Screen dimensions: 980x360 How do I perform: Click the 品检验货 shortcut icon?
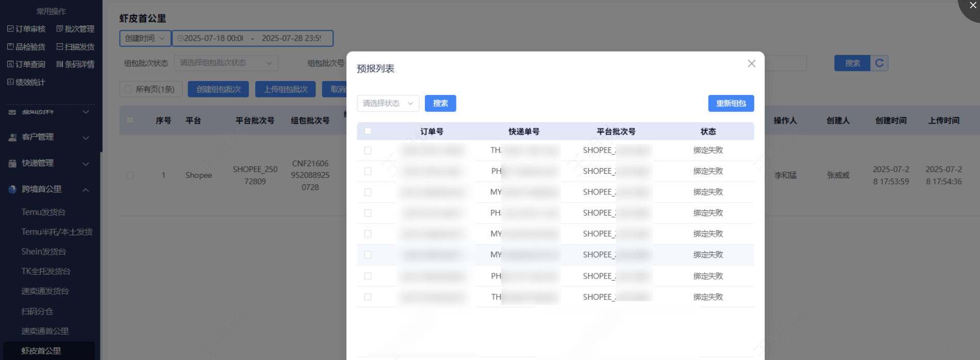(10, 46)
